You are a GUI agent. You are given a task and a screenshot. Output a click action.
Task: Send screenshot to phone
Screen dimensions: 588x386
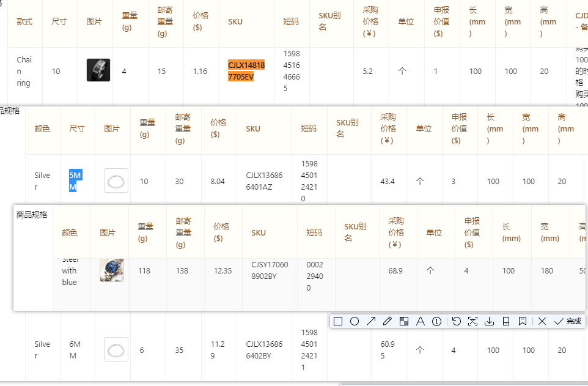(505, 321)
